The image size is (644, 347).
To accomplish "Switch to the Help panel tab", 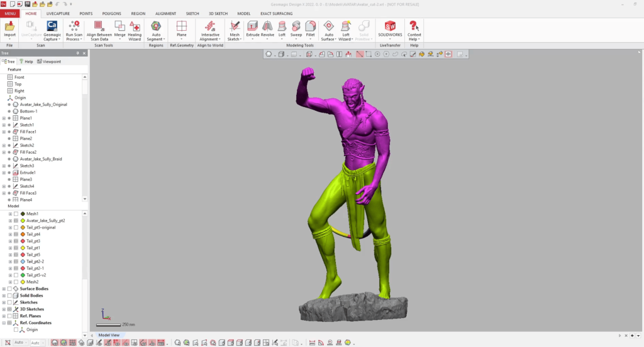I will 26,61.
